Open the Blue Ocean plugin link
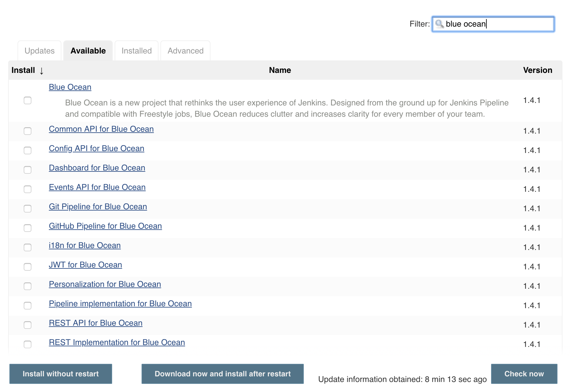Viewport: 570px width, 392px height. point(70,87)
